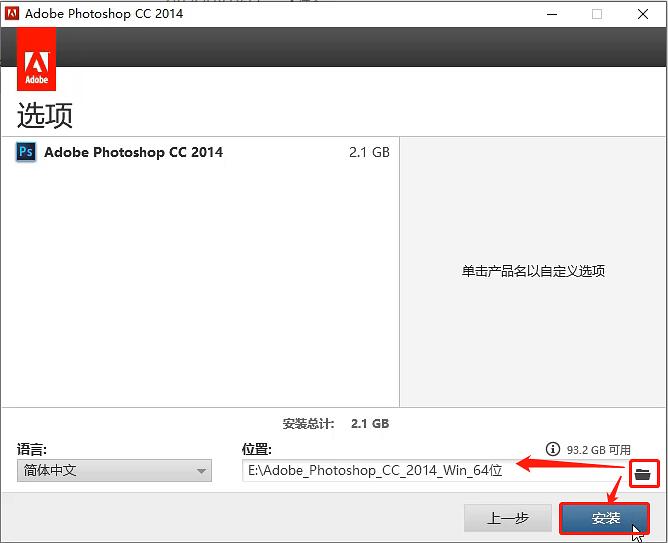
Task: Minimize the installer window
Action: tap(552, 14)
